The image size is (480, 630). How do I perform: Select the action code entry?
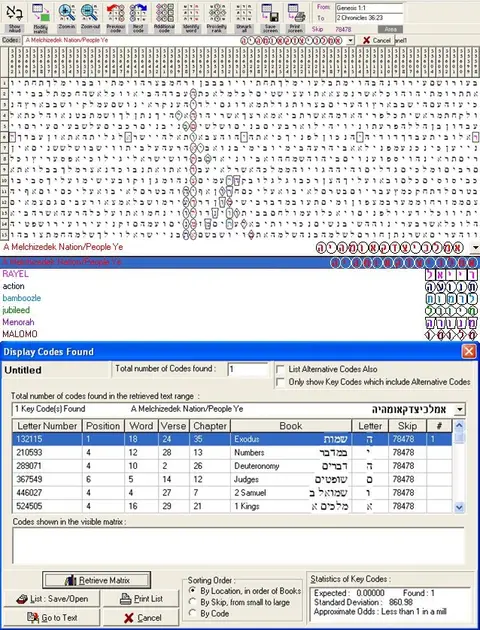point(239,286)
